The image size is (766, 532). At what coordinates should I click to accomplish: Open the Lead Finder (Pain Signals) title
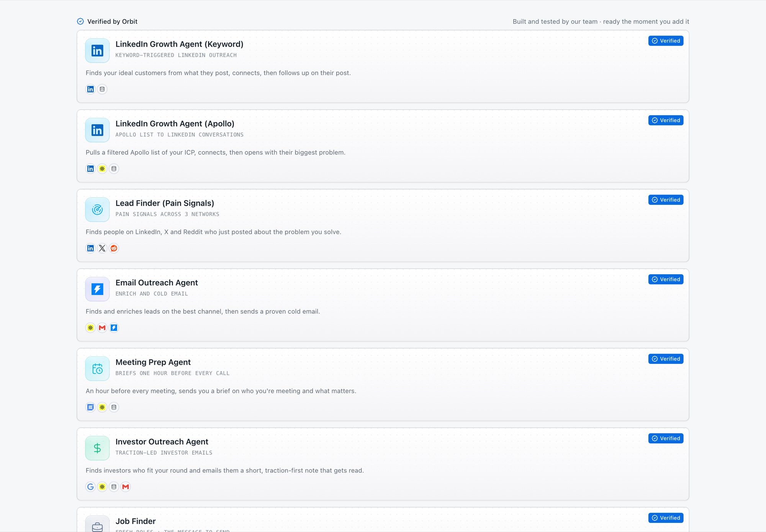point(165,203)
